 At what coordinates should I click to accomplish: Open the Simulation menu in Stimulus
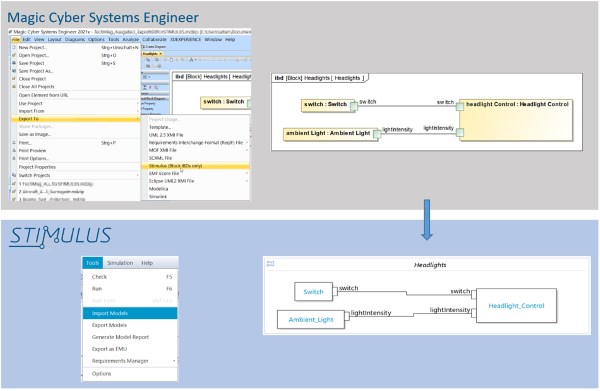(120, 263)
